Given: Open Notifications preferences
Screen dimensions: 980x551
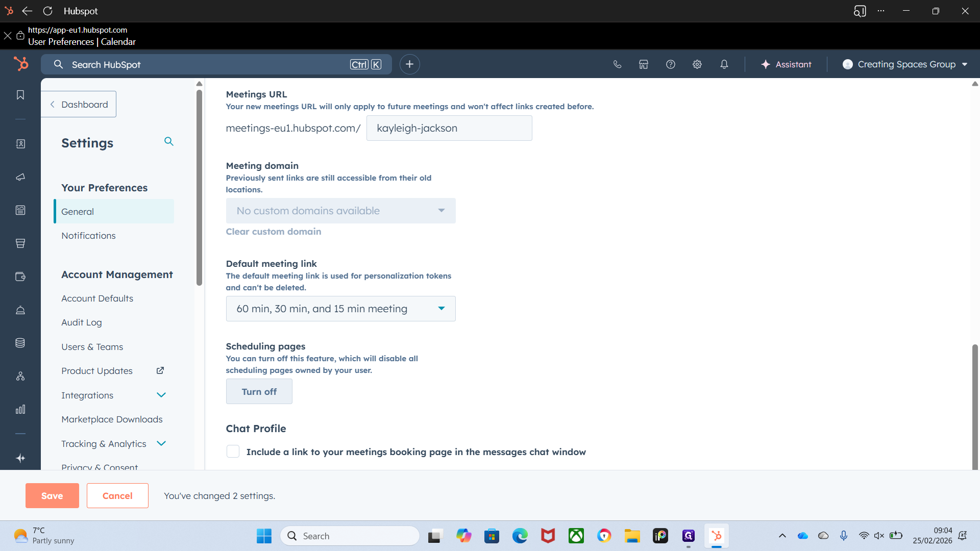Looking at the screenshot, I should point(88,236).
